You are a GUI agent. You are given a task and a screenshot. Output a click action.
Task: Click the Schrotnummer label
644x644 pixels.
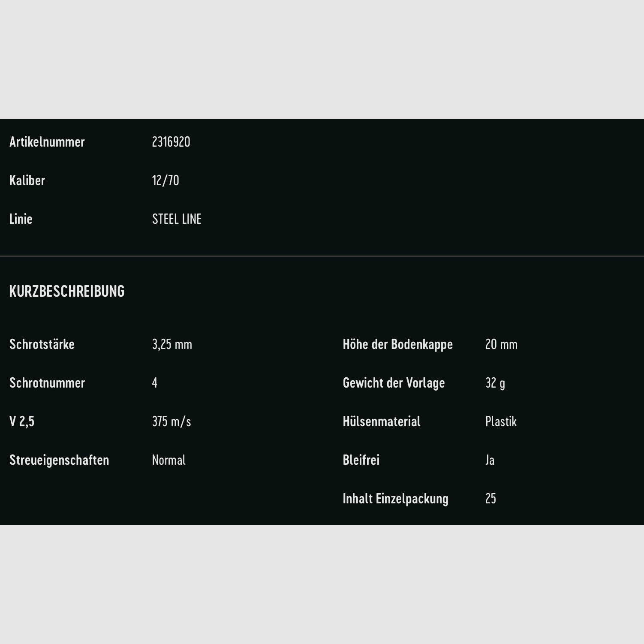[x=47, y=383]
